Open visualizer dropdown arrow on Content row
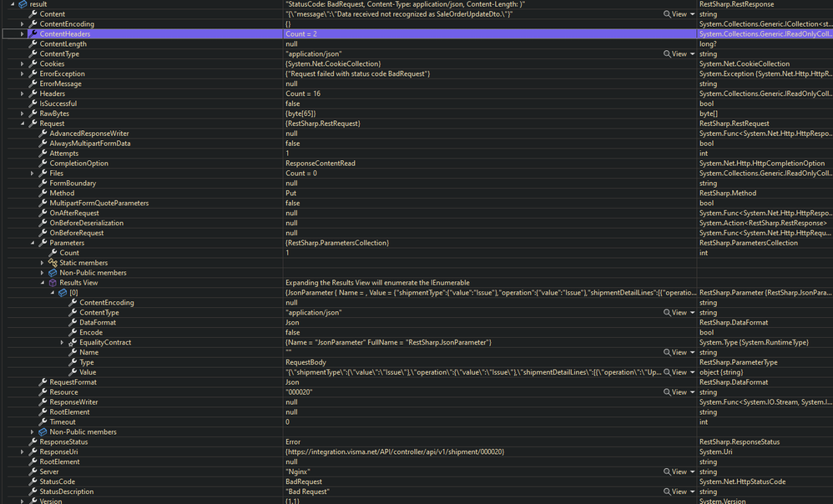This screenshot has width=833, height=504. point(692,14)
